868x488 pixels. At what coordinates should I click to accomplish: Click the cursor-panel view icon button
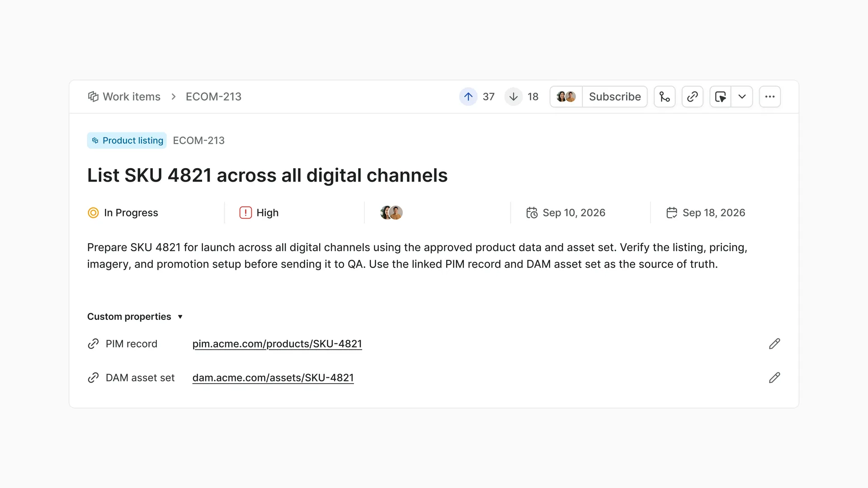[x=721, y=97]
